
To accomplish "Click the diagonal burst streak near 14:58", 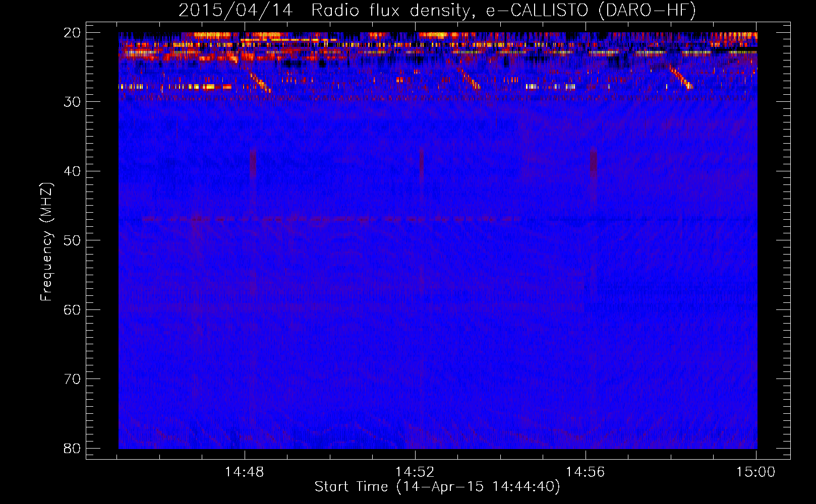I will tap(681, 77).
